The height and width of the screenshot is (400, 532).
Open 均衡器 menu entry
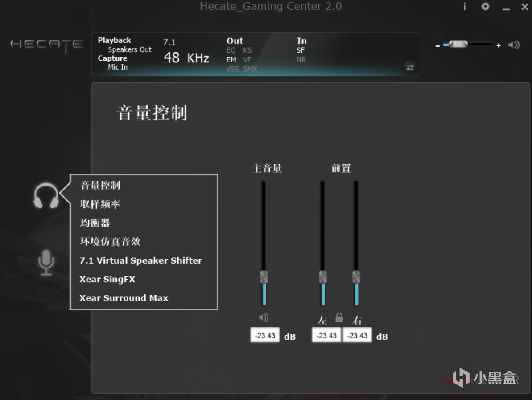[x=95, y=223]
